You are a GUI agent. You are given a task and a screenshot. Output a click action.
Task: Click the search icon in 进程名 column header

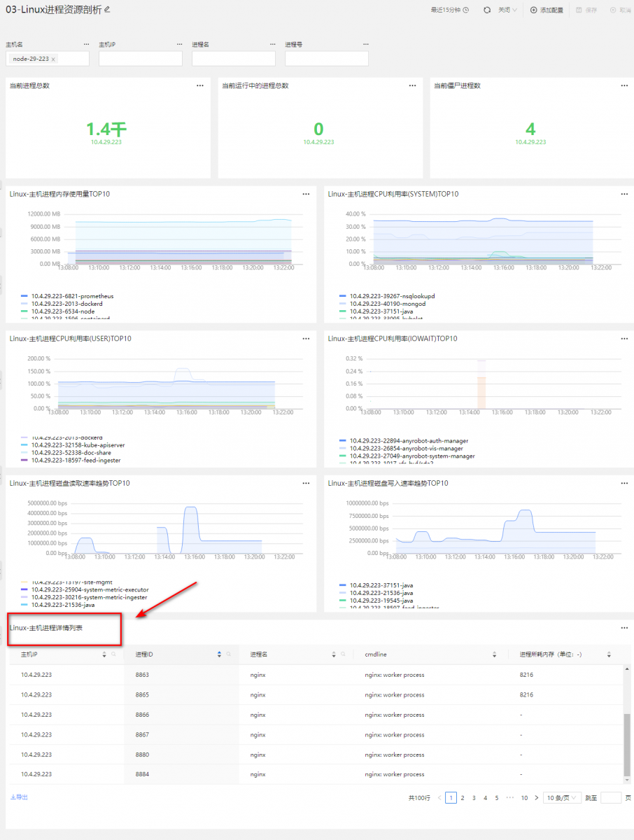pos(344,654)
